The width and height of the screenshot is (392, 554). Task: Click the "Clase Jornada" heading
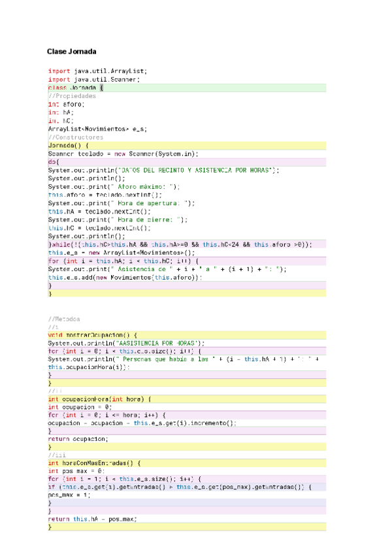(x=71, y=51)
